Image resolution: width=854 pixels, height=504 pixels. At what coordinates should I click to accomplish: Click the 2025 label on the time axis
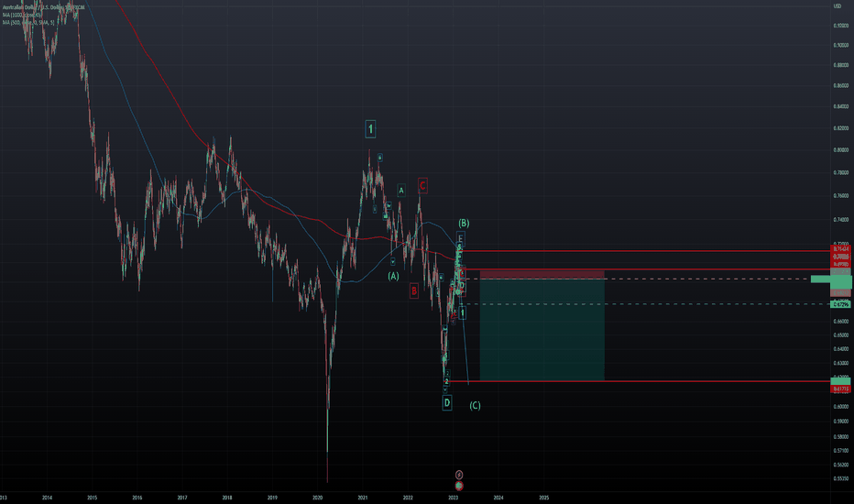[x=543, y=498]
